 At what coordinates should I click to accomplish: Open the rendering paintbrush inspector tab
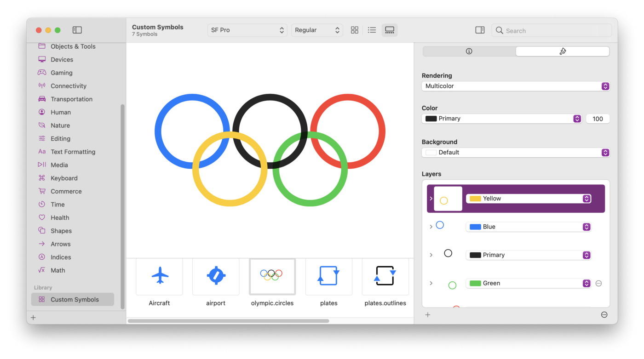pos(563,51)
